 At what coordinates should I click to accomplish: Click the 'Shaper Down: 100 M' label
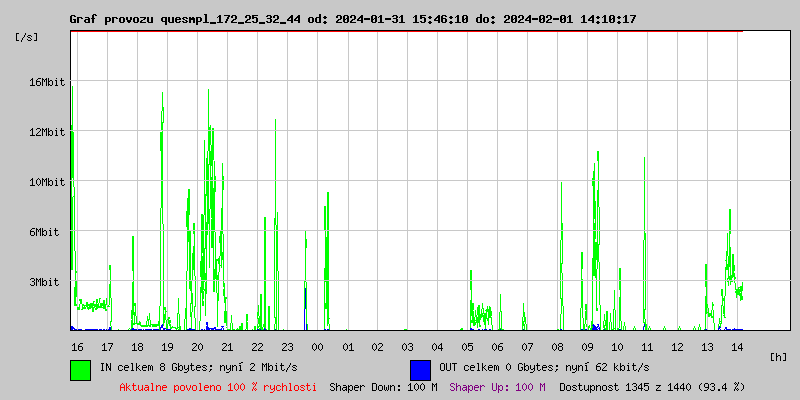point(383,387)
